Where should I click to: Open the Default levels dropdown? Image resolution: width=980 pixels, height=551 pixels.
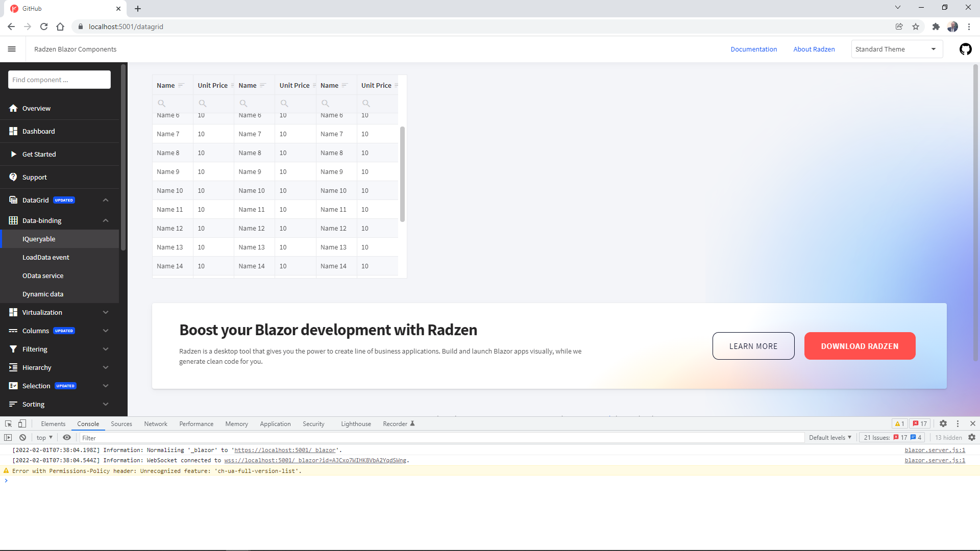(830, 437)
